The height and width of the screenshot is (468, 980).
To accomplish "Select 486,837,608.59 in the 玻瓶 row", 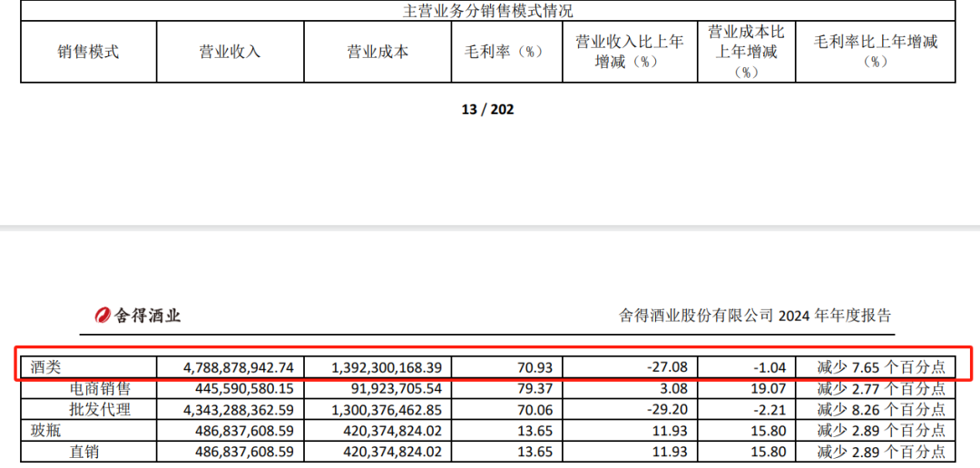I will click(x=243, y=431).
